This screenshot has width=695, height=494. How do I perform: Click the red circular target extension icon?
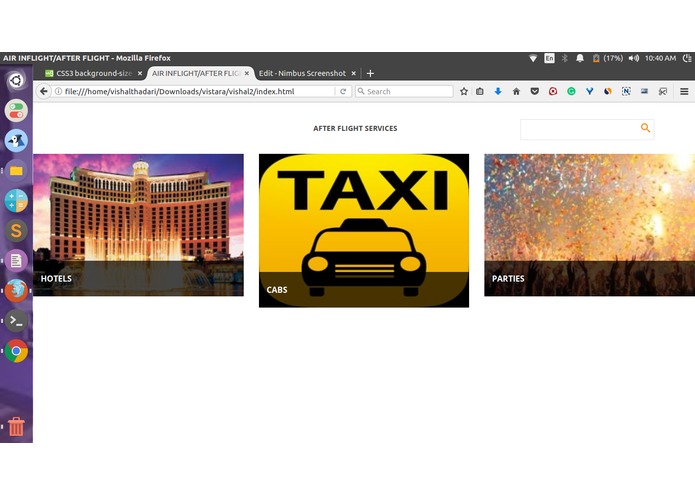[553, 91]
